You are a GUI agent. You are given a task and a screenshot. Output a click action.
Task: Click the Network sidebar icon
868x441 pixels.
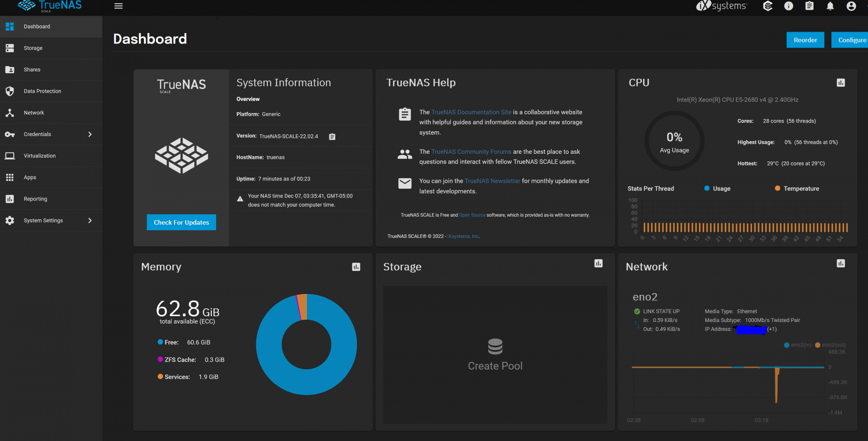(9, 113)
